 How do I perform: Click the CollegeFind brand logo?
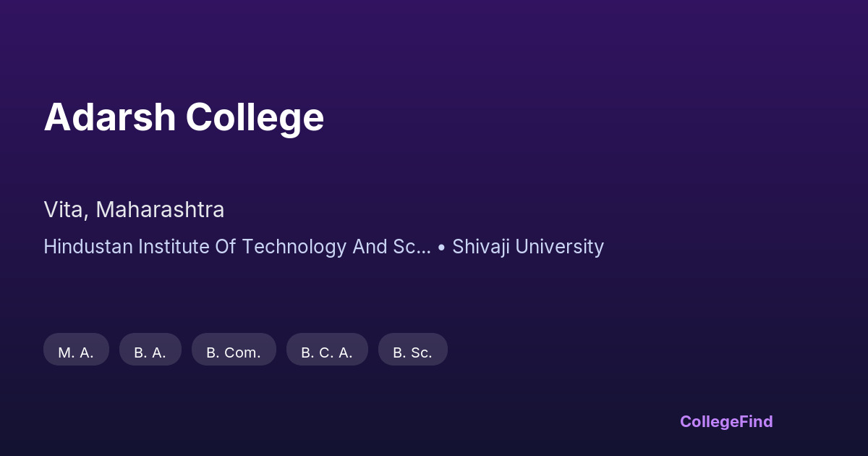(x=726, y=421)
